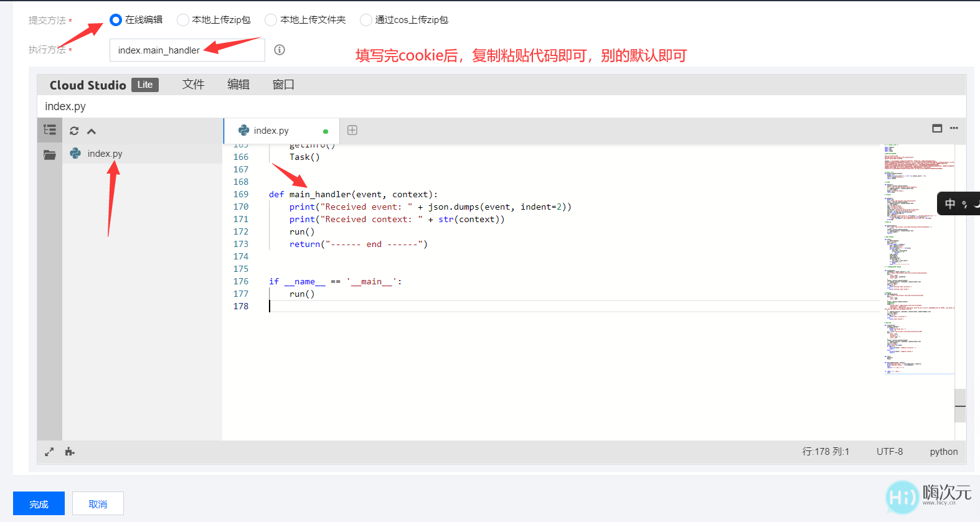
Task: Click the plugin icon in status bar
Action: coord(70,452)
